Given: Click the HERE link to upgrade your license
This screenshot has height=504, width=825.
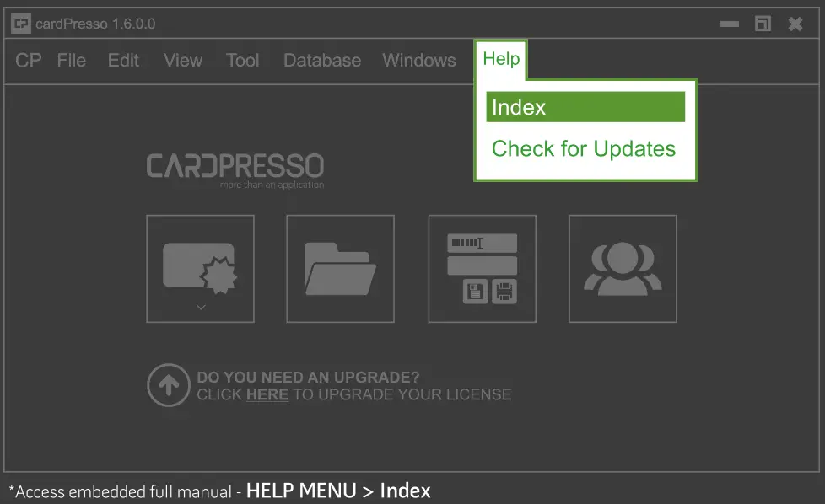Looking at the screenshot, I should [x=267, y=394].
